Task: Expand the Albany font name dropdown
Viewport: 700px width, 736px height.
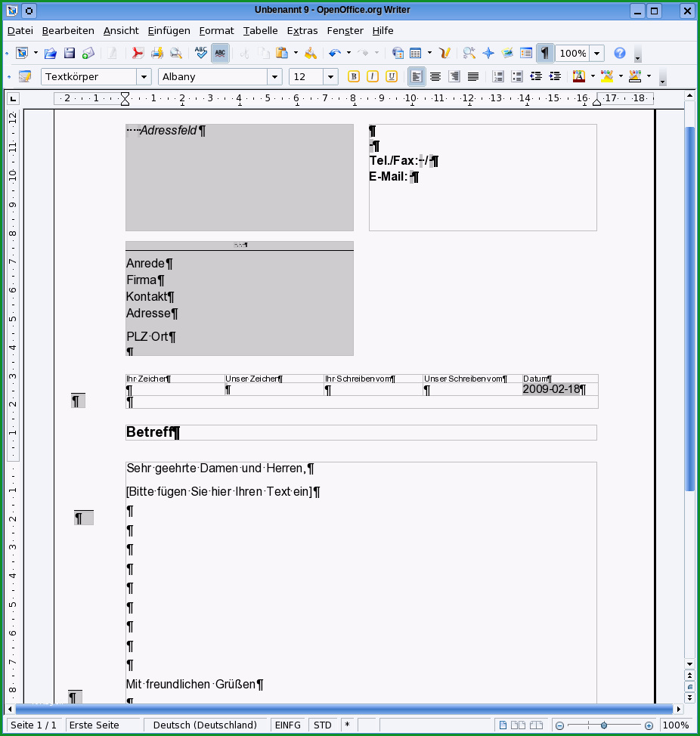Action: point(274,76)
